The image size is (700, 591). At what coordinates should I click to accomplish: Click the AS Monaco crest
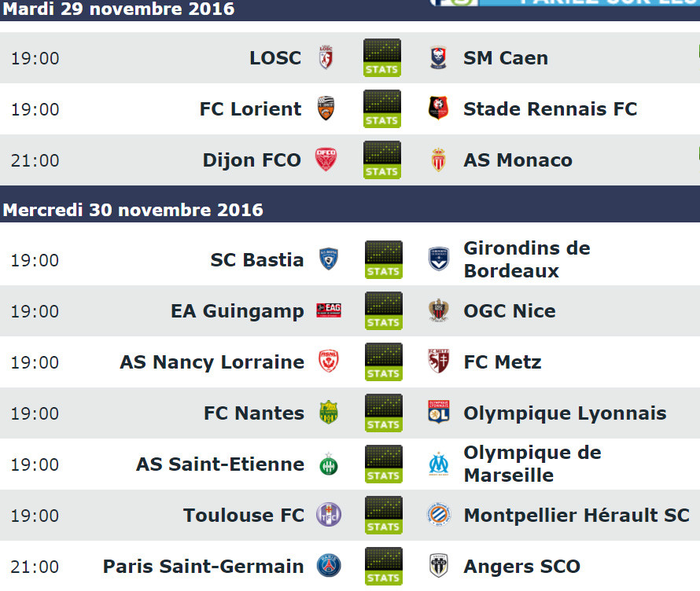(438, 160)
